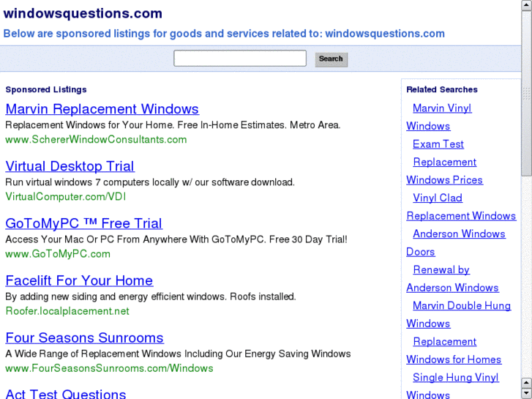Click 'Run virtual windows 7 computers' description
The height and width of the screenshot is (399, 532).
[x=150, y=182]
